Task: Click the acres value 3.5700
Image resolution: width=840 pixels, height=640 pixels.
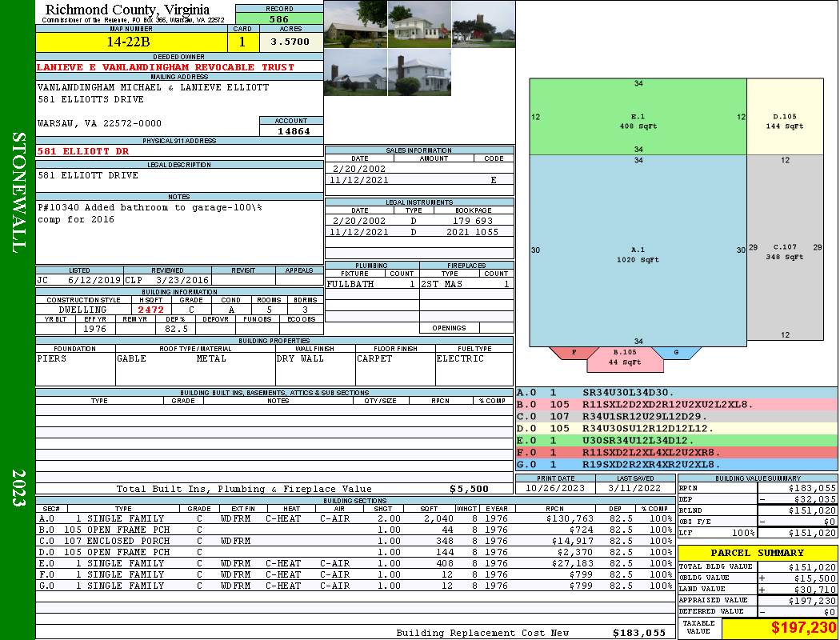Action: tap(291, 42)
